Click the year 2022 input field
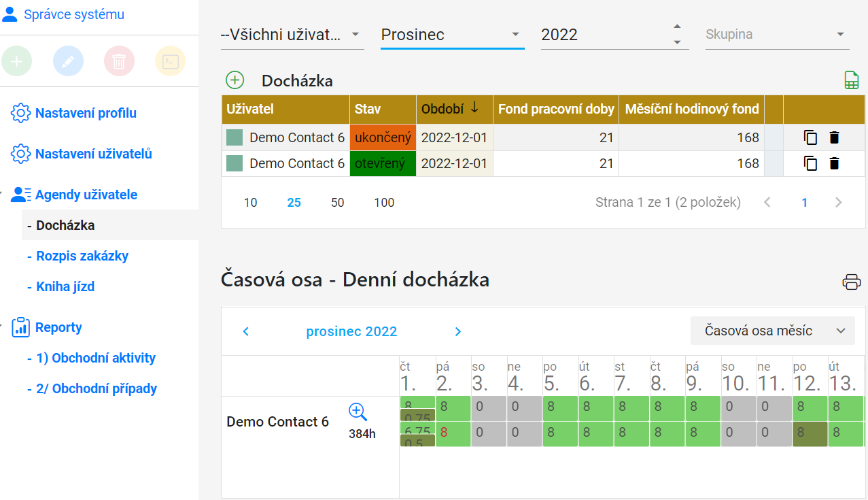This screenshot has width=868, height=500. click(605, 35)
